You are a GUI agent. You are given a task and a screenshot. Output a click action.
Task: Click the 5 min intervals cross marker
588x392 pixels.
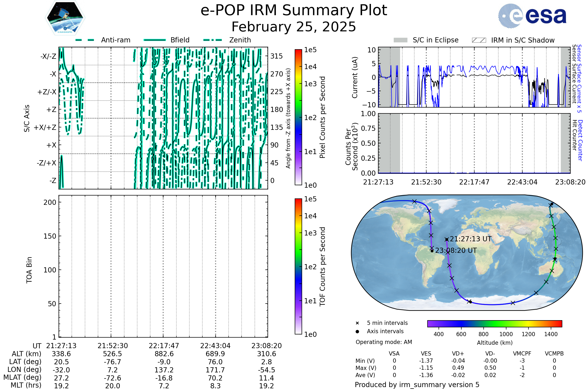point(357,323)
